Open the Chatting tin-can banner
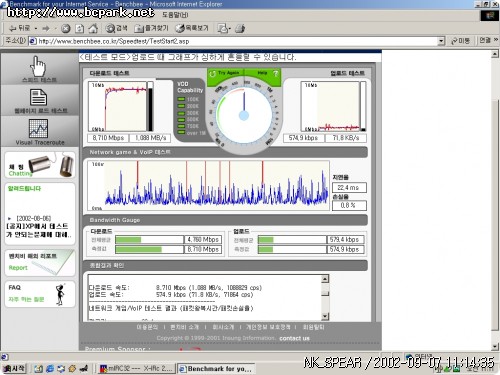The width and height of the screenshot is (500, 375). [x=40, y=165]
